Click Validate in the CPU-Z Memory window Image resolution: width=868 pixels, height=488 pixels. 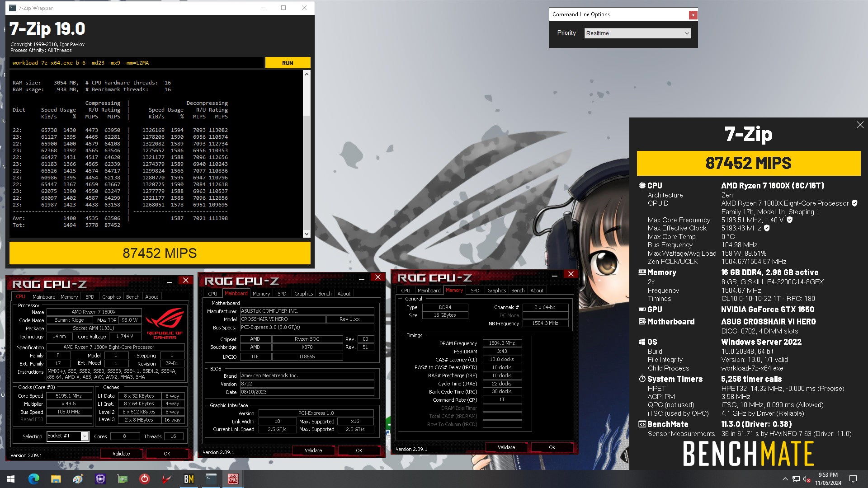point(506,447)
